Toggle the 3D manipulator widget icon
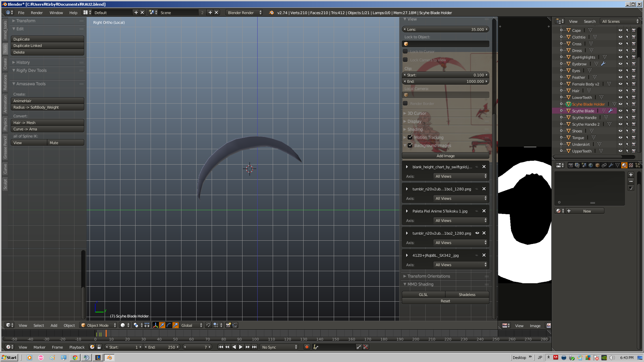This screenshot has width=644, height=362. 156,325
